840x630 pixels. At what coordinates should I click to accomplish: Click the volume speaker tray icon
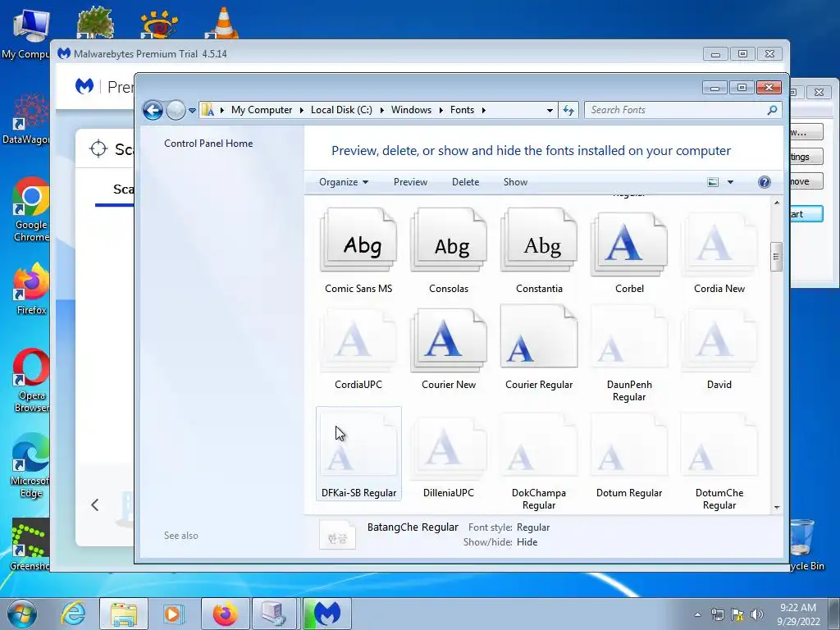click(x=757, y=614)
